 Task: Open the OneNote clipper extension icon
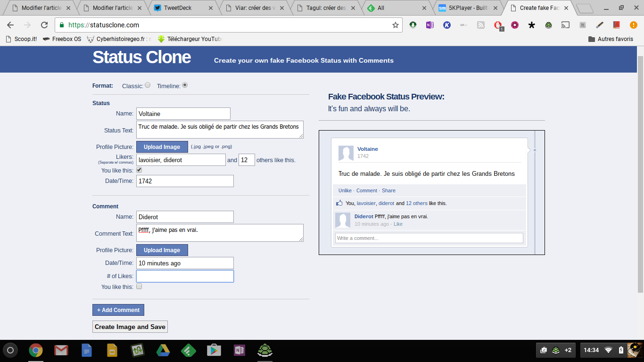[429, 25]
